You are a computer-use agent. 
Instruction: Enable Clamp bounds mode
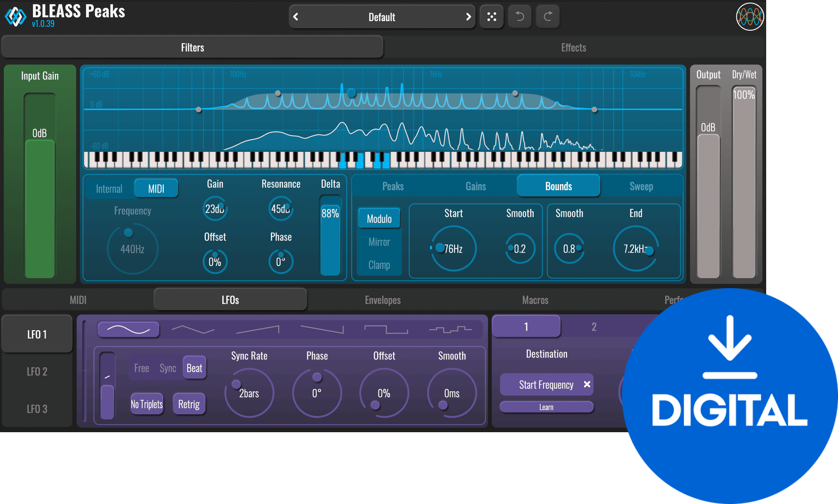point(379,265)
